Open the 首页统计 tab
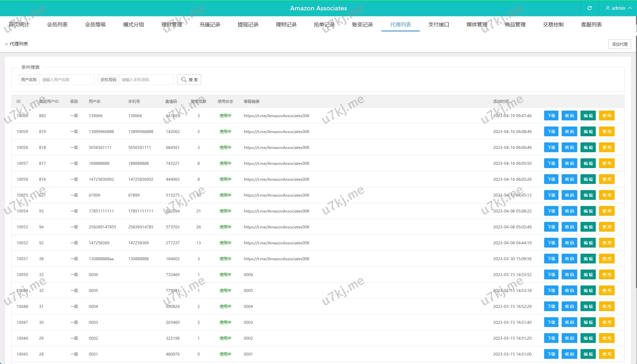 point(19,25)
